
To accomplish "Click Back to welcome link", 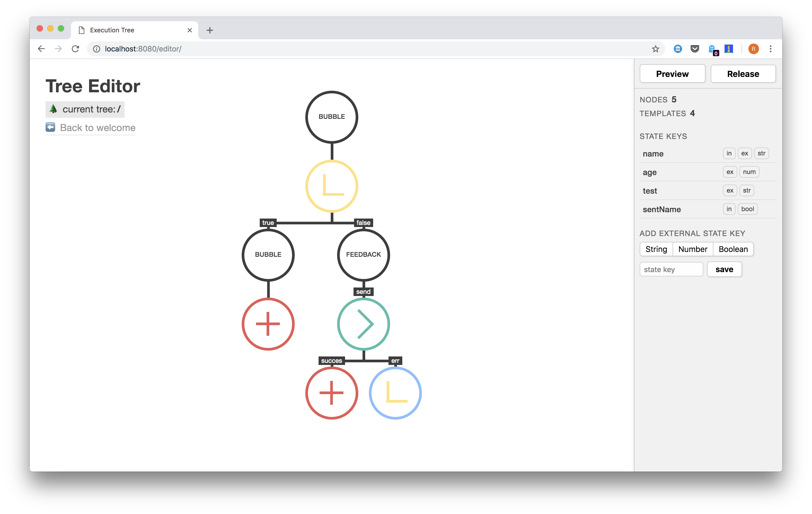I will [x=92, y=127].
